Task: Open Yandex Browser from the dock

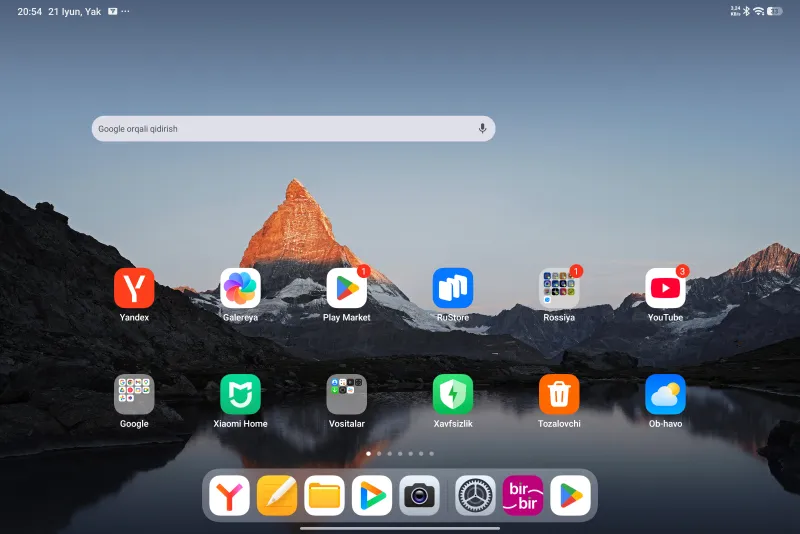Action: coord(230,495)
